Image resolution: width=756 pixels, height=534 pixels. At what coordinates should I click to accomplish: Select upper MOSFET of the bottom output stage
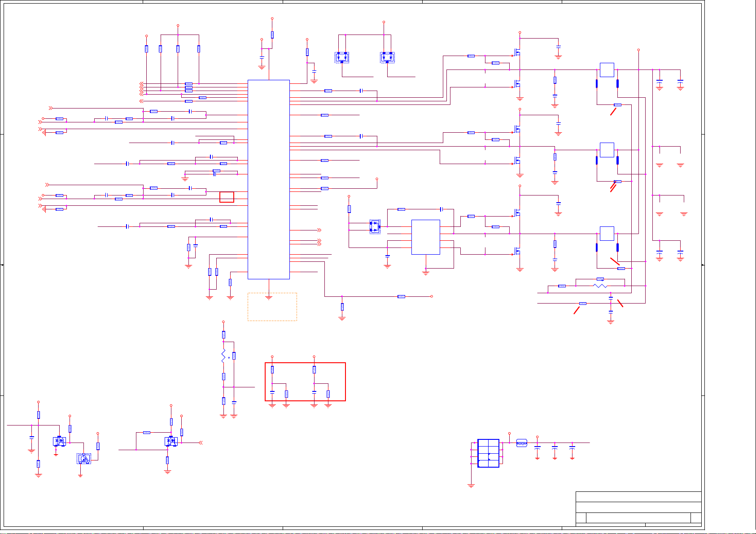517,213
